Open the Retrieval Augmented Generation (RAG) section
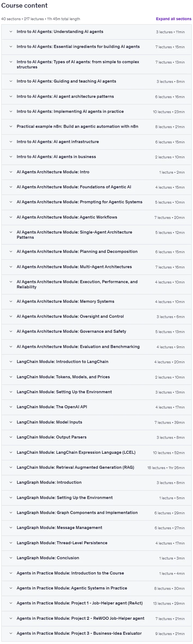 (x=97, y=467)
